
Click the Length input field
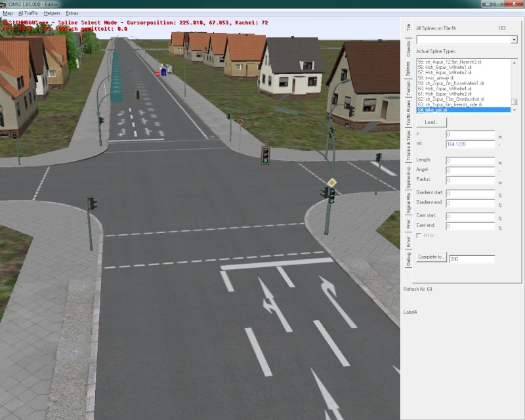470,161
